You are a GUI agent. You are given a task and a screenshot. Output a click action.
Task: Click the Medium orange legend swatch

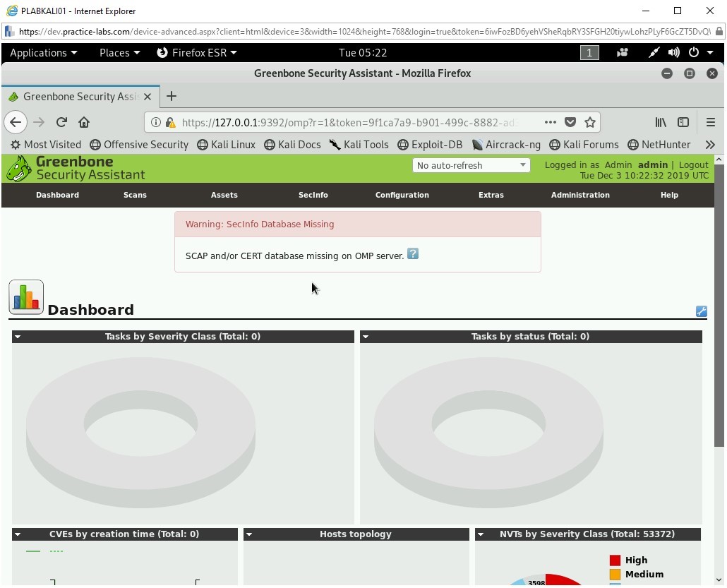tap(615, 574)
